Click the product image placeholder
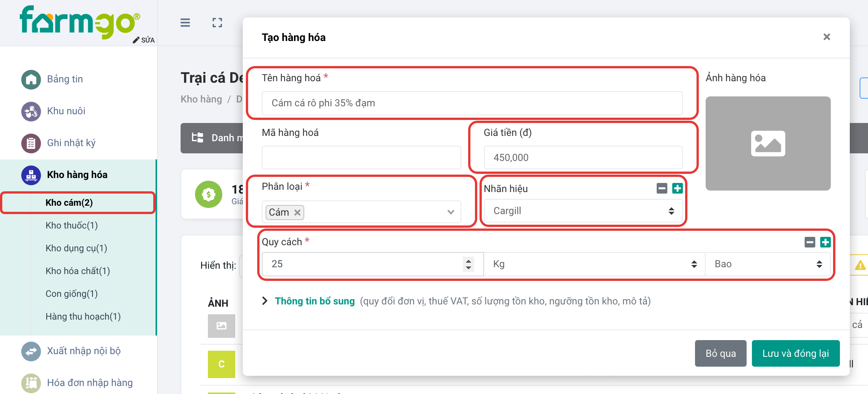 (x=768, y=143)
